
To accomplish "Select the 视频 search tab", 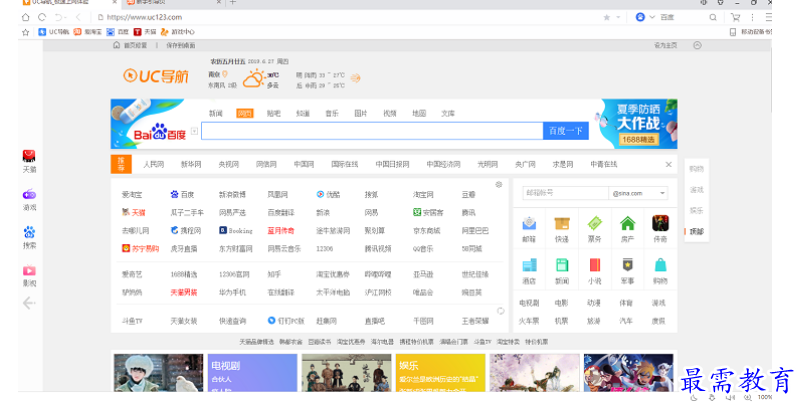I will click(x=390, y=113).
